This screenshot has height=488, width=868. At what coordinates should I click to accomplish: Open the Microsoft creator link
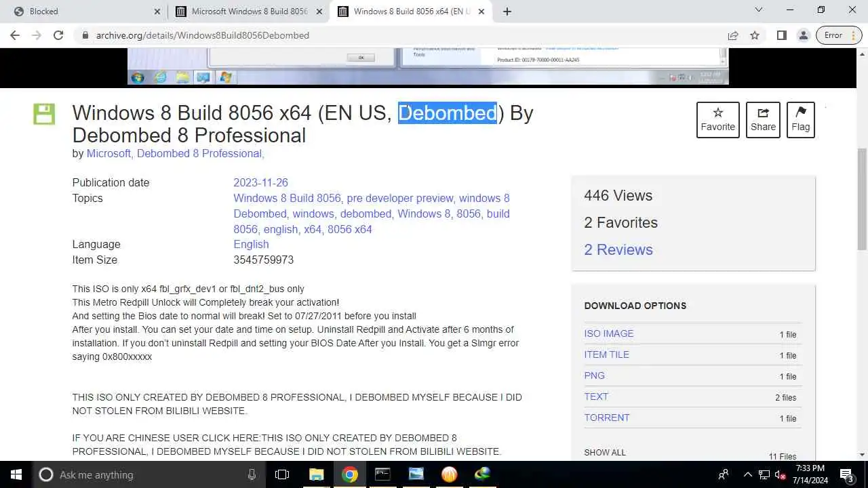(x=108, y=154)
